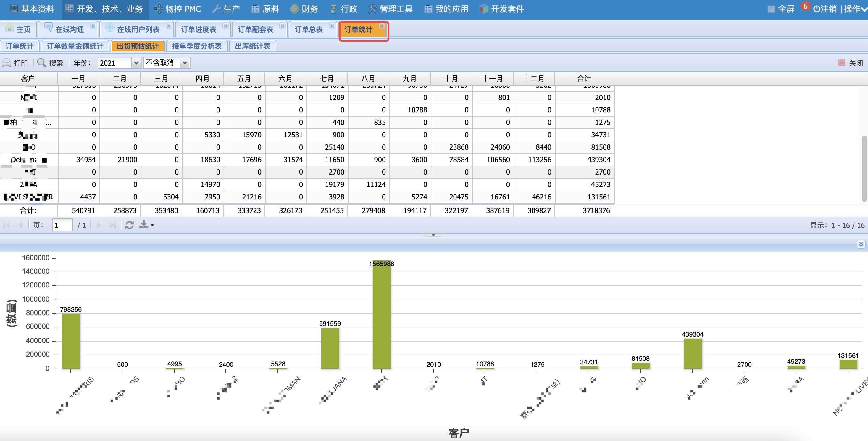The width and height of the screenshot is (868, 441).
Task: Click the red notification badge showing 6
Action: click(x=805, y=7)
